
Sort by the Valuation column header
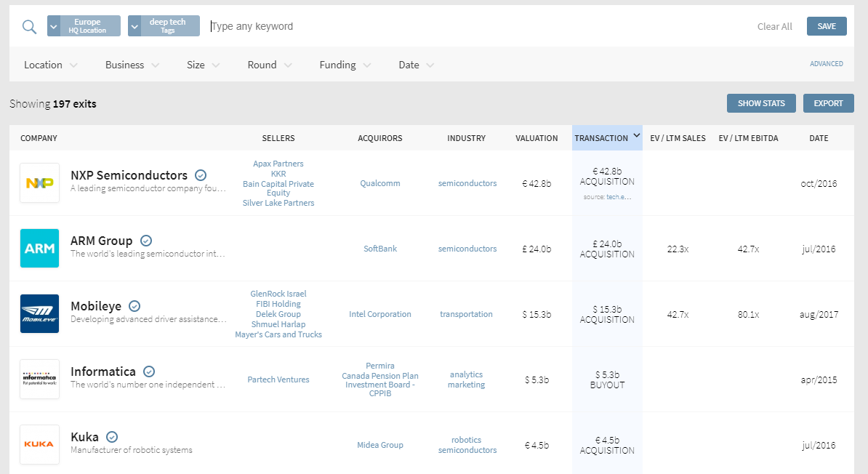pyautogui.click(x=537, y=138)
